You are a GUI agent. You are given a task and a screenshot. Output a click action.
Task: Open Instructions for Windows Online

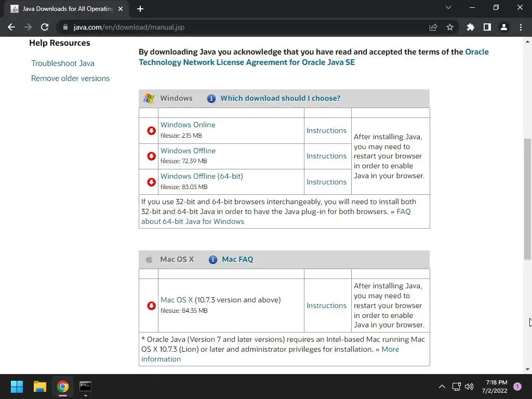pos(326,130)
